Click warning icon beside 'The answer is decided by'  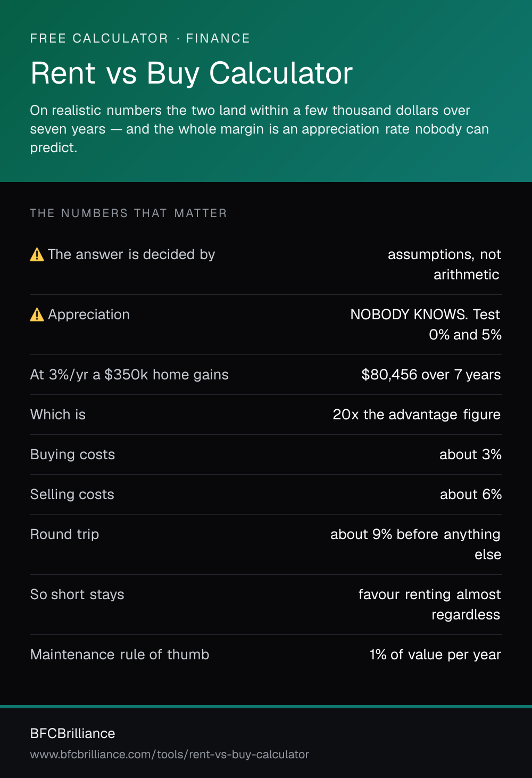click(x=37, y=255)
